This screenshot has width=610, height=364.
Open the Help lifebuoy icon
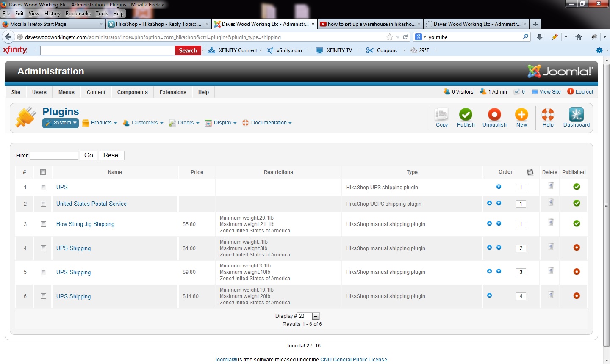click(548, 114)
